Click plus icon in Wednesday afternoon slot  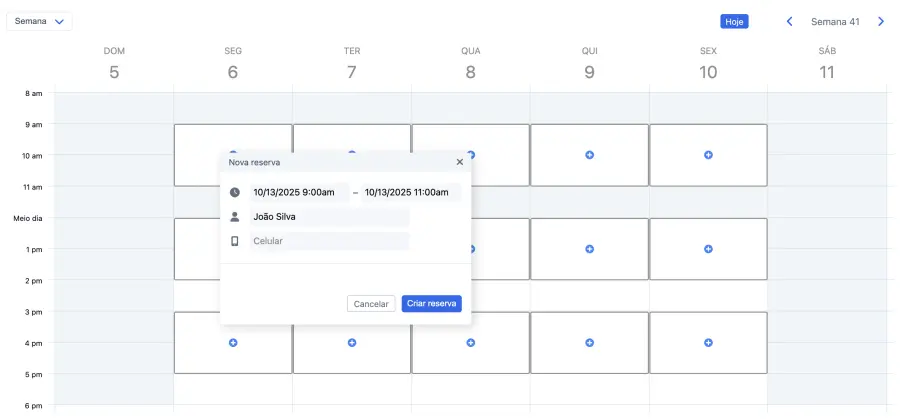470,343
